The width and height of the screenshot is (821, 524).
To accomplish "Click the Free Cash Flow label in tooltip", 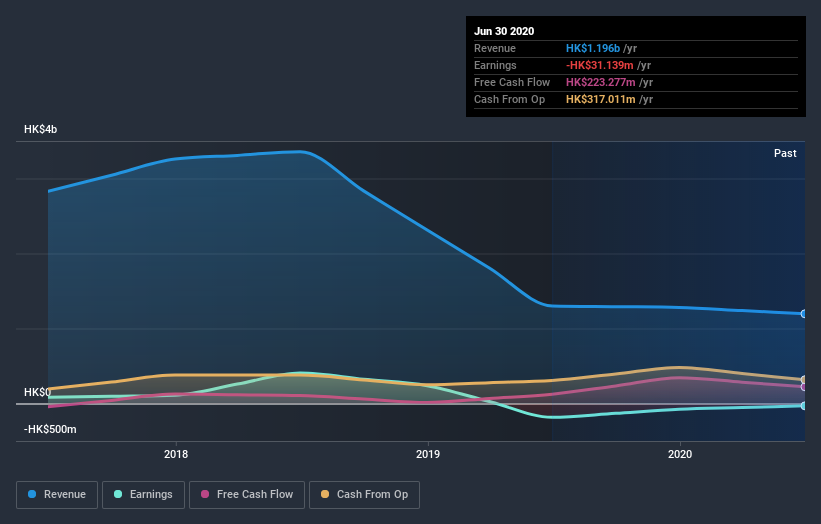I will (x=512, y=82).
